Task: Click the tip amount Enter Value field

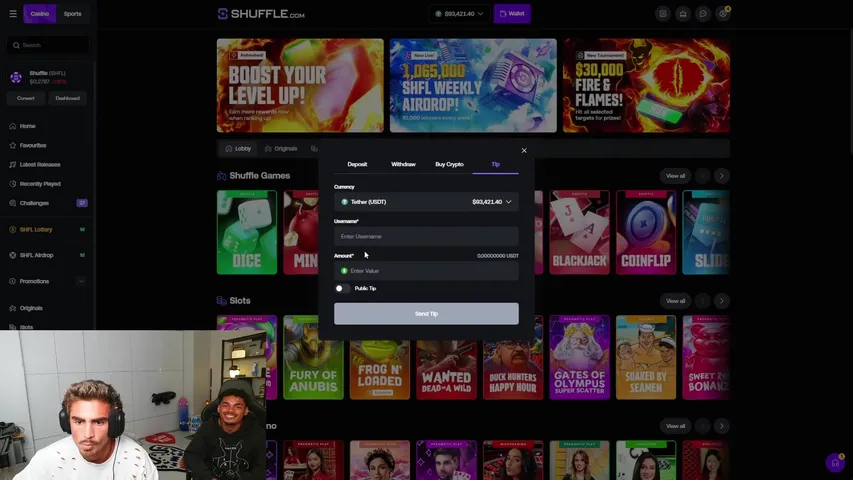Action: click(426, 271)
